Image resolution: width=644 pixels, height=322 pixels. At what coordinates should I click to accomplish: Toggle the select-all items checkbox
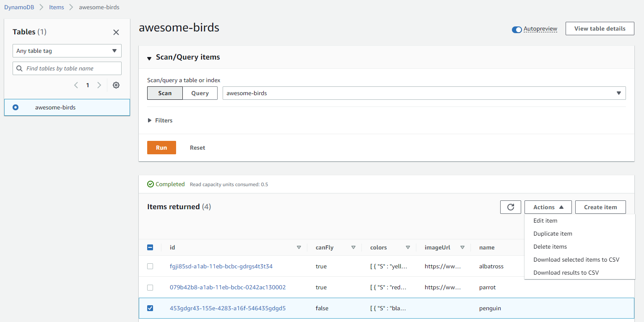click(150, 247)
